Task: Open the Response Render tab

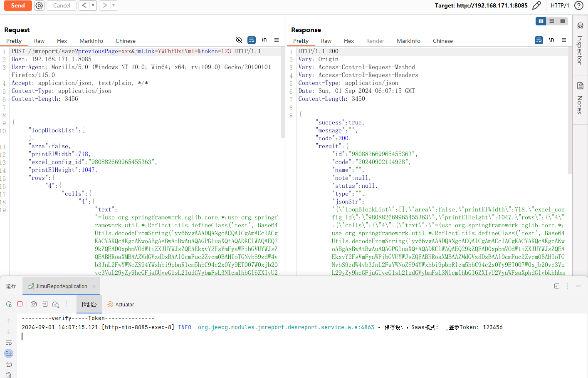Action: (x=375, y=41)
